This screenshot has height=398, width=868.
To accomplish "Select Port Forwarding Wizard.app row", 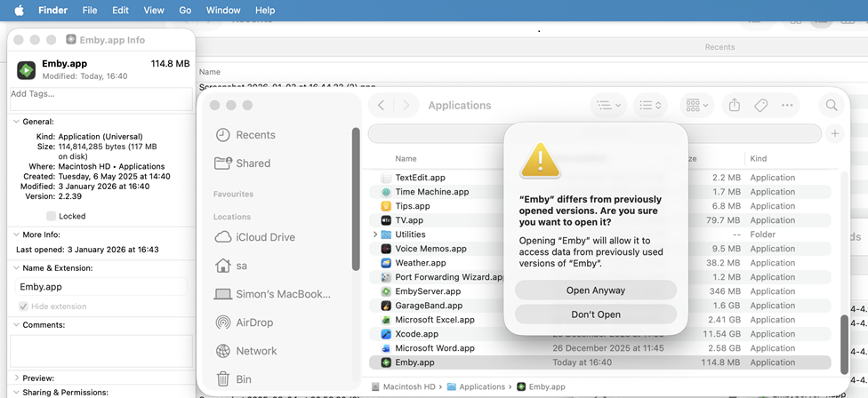I will pos(600,277).
